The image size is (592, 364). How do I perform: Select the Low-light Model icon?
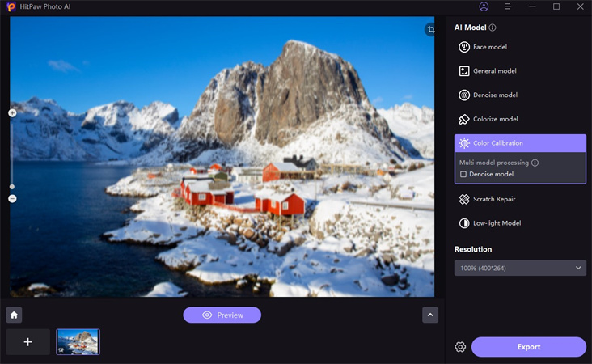(x=464, y=223)
